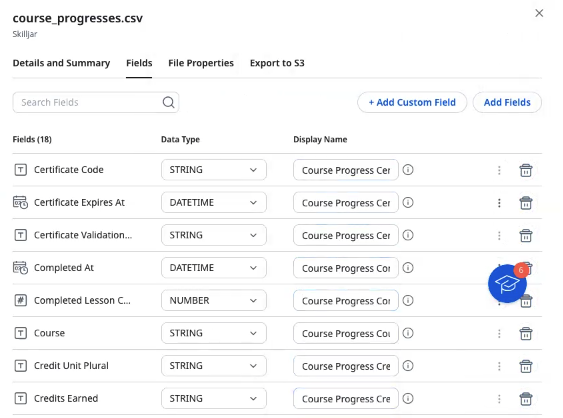Click info icon beside Course row display name
The image size is (563, 418).
coord(408,333)
